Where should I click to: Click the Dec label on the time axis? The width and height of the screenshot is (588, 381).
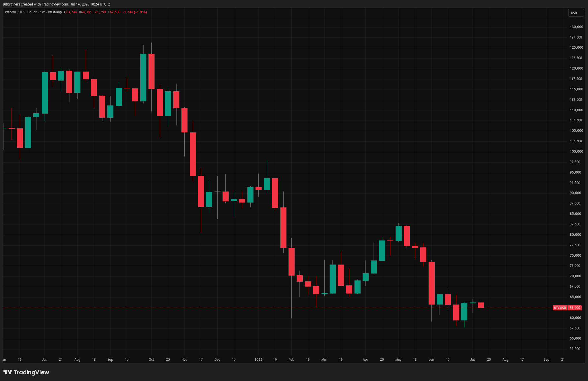coord(217,360)
